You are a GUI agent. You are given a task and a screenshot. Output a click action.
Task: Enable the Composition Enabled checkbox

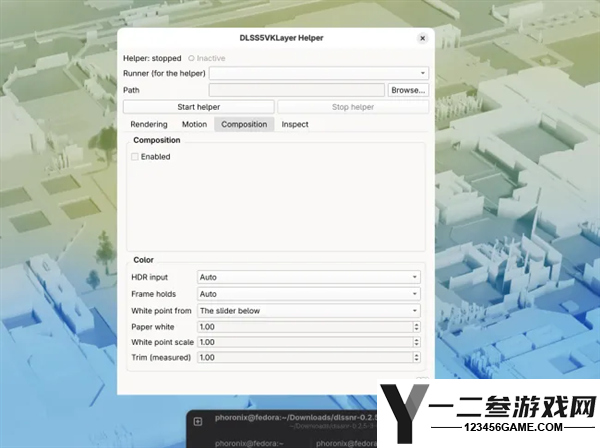[x=135, y=157]
